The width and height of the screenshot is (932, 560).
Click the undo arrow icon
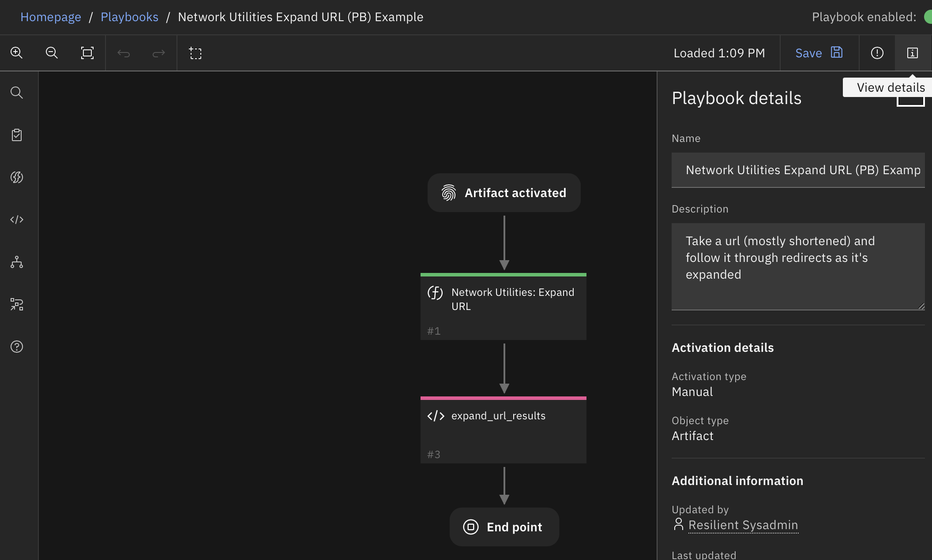[123, 52]
